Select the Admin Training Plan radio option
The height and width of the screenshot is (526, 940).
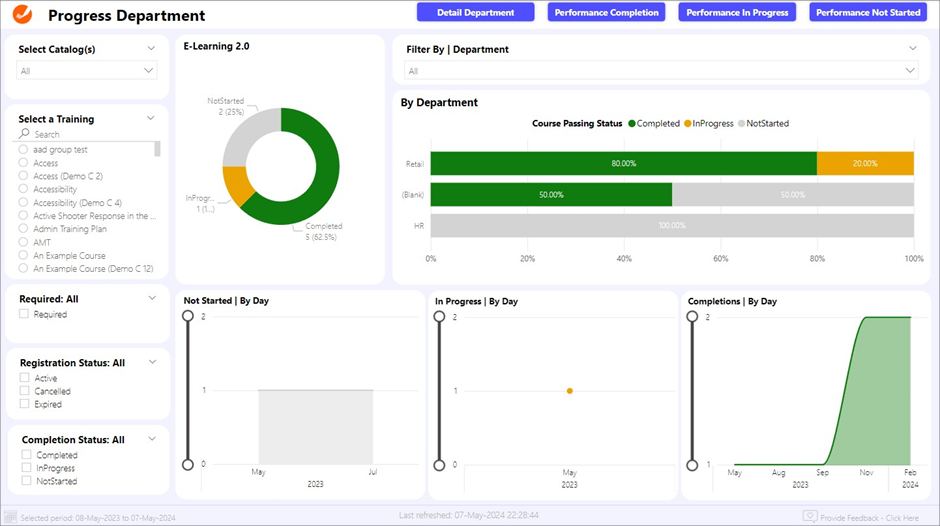(x=23, y=229)
